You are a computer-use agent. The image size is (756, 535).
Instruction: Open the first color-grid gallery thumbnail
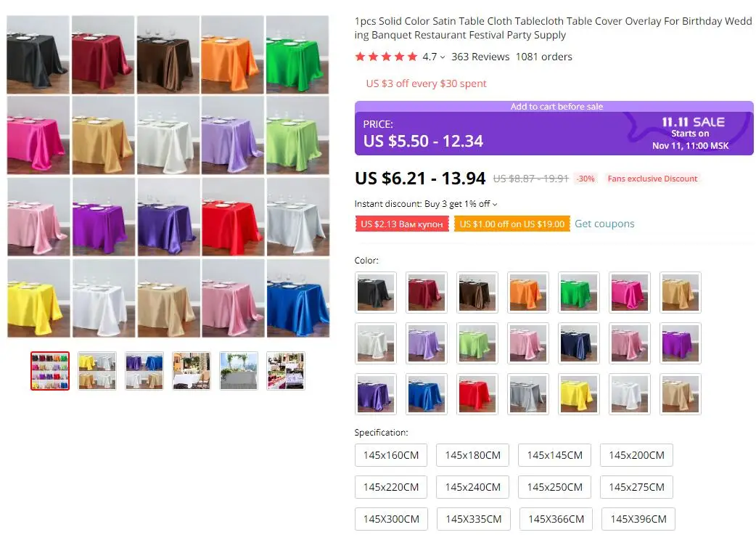point(50,371)
